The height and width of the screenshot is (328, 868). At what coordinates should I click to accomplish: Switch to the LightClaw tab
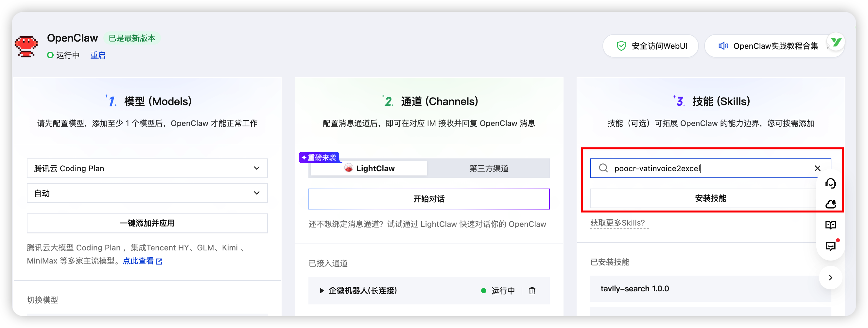pos(369,168)
